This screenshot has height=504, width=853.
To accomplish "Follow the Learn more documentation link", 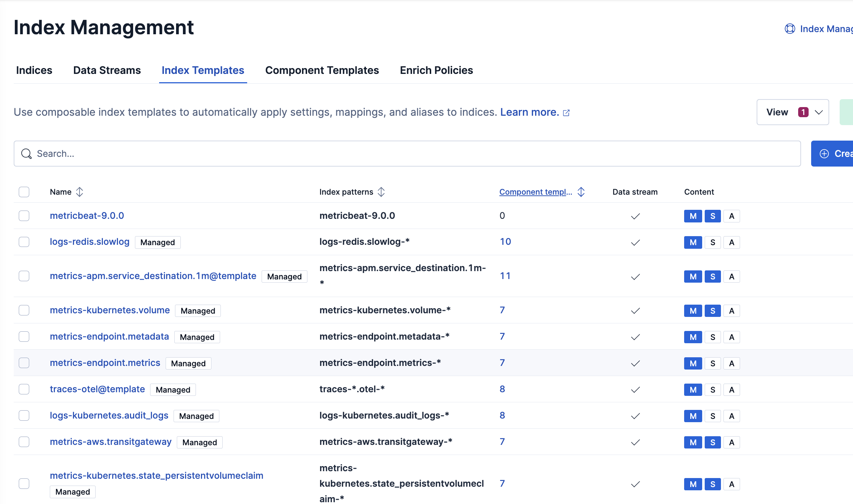I will pos(529,112).
